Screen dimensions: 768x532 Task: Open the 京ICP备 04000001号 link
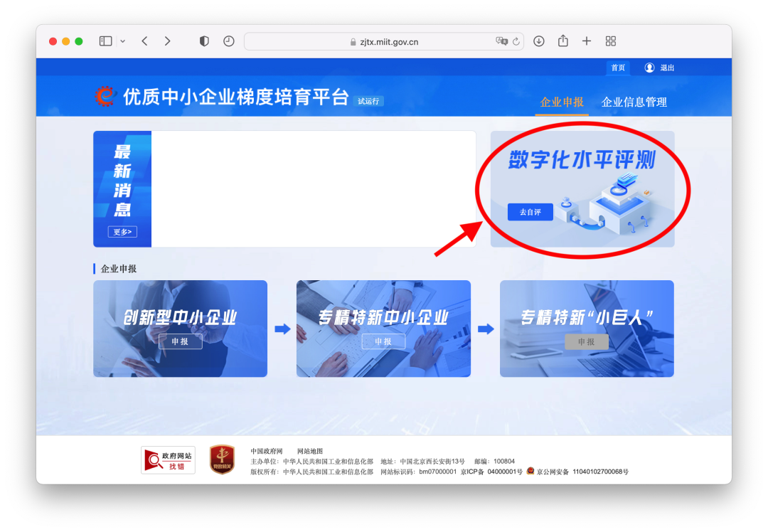point(492,472)
